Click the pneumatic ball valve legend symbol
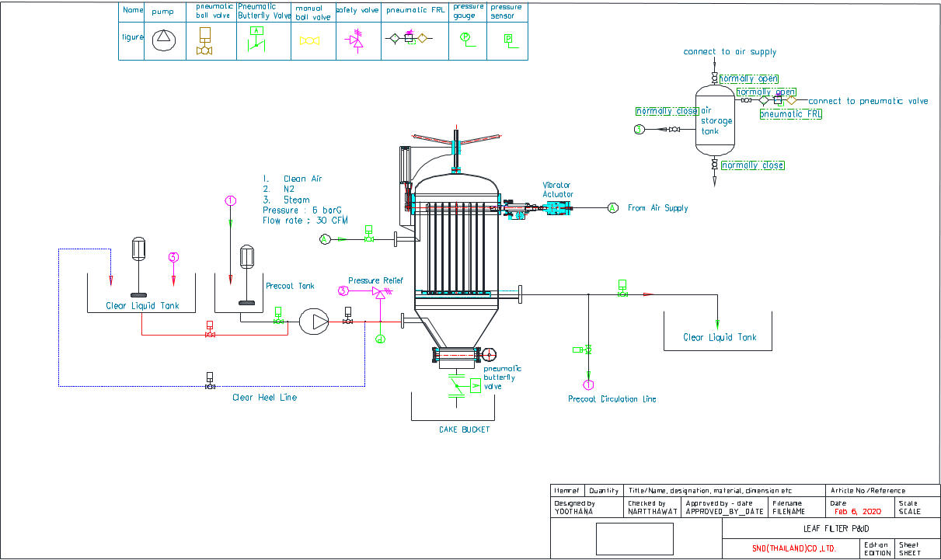The width and height of the screenshot is (941, 560). pyautogui.click(x=205, y=41)
